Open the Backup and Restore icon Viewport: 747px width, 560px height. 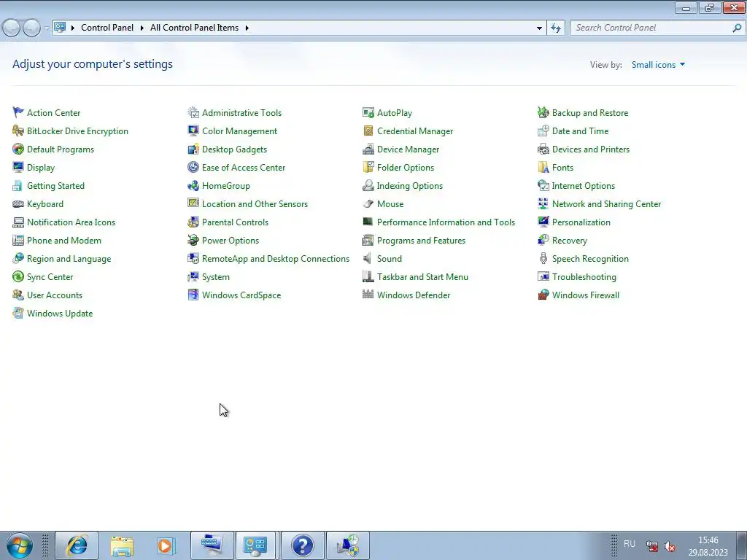[x=543, y=112]
